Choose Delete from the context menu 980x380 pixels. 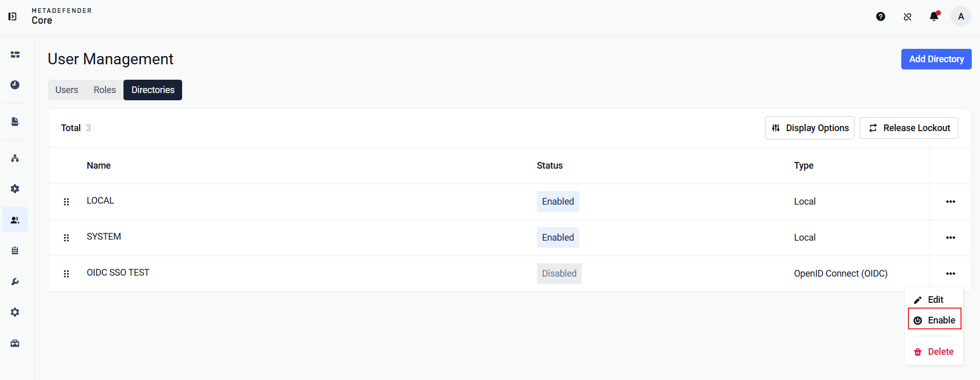(x=934, y=352)
